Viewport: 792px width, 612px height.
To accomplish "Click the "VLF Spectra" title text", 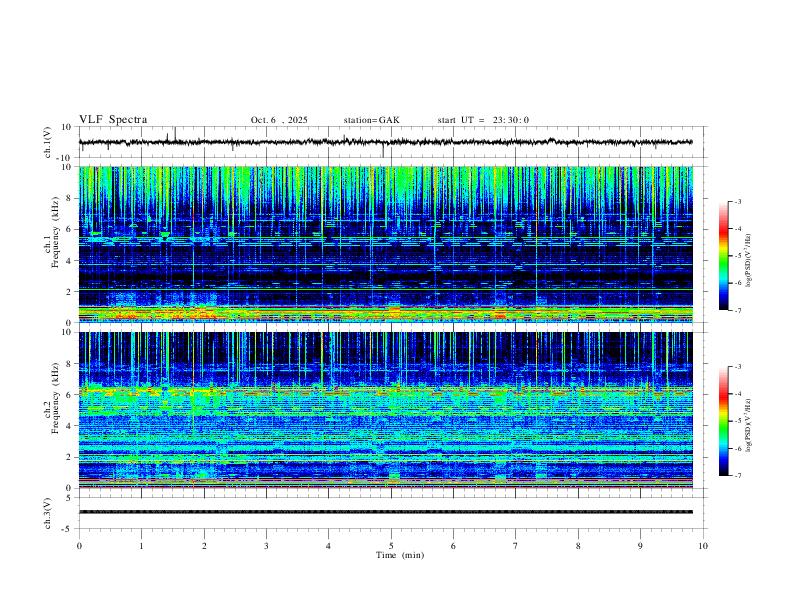I will (x=113, y=119).
